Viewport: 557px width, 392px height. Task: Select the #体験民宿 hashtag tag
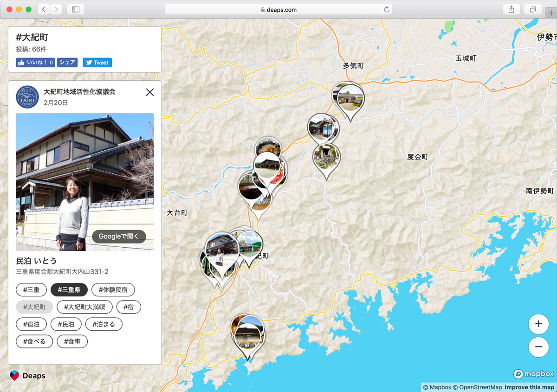113,290
